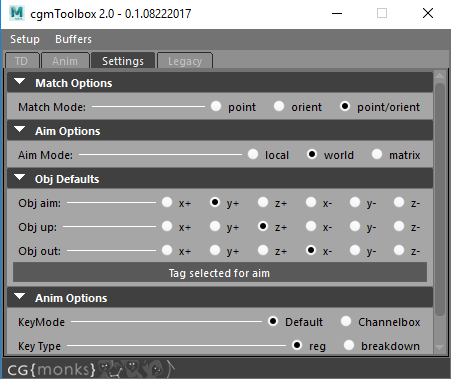Viewport: 451px width, 379px height.
Task: Choose x- for Obj out
Action: (311, 250)
